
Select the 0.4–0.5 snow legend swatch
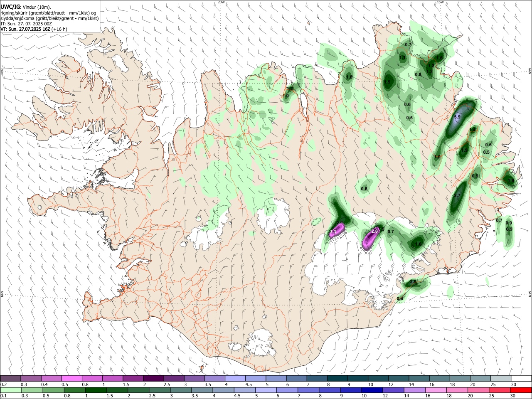click(51, 379)
